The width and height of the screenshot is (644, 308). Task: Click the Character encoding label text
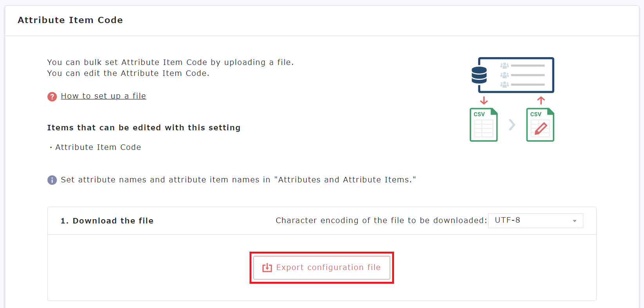[x=381, y=221]
